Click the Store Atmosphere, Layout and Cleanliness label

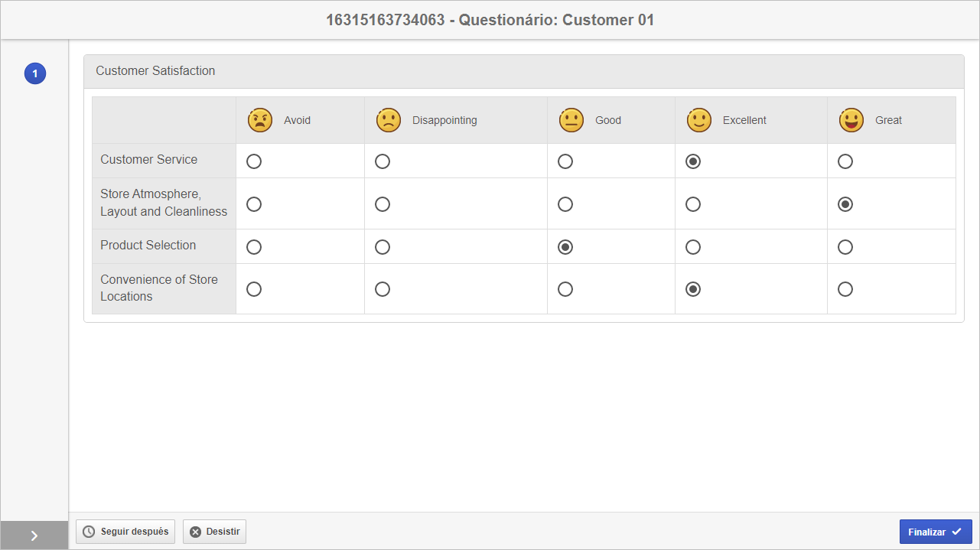coord(164,203)
